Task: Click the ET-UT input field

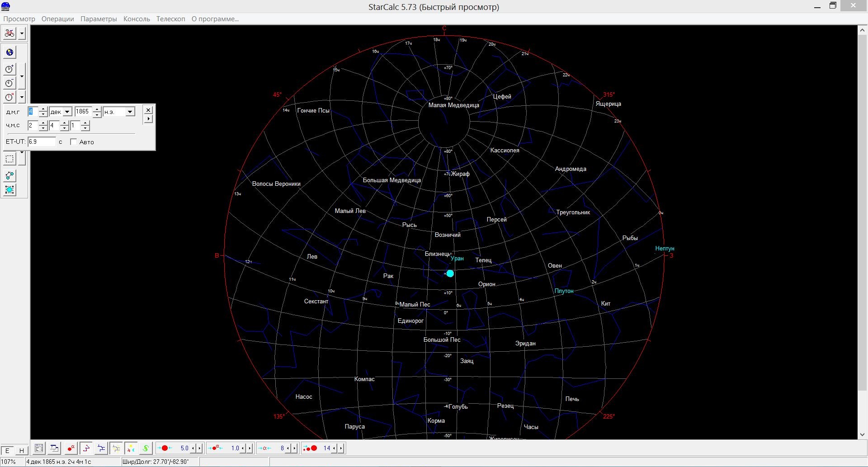Action: click(42, 142)
